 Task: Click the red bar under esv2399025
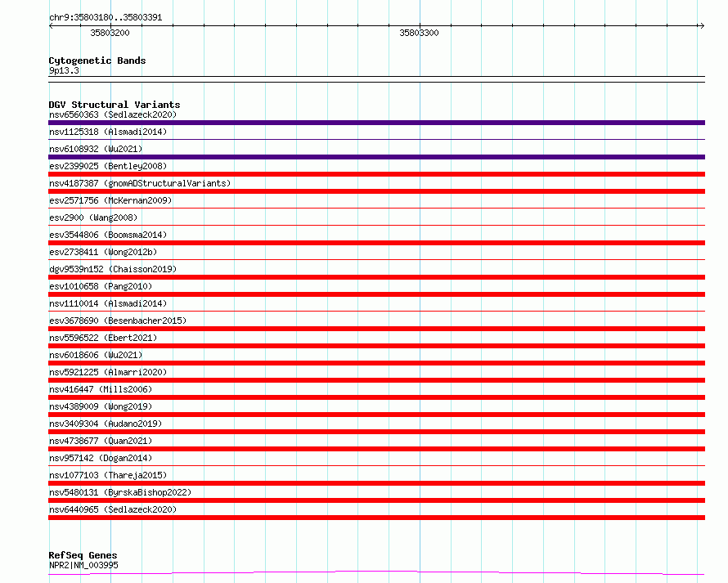[376, 174]
